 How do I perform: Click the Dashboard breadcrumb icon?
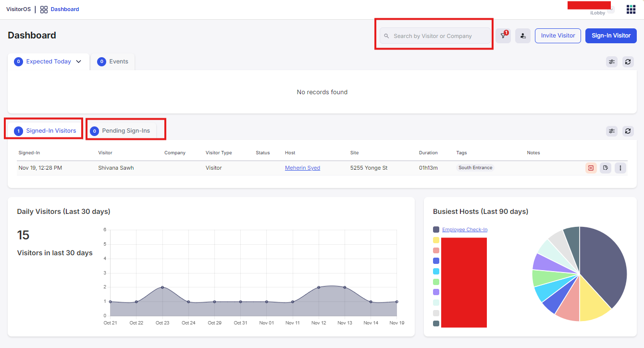44,9
